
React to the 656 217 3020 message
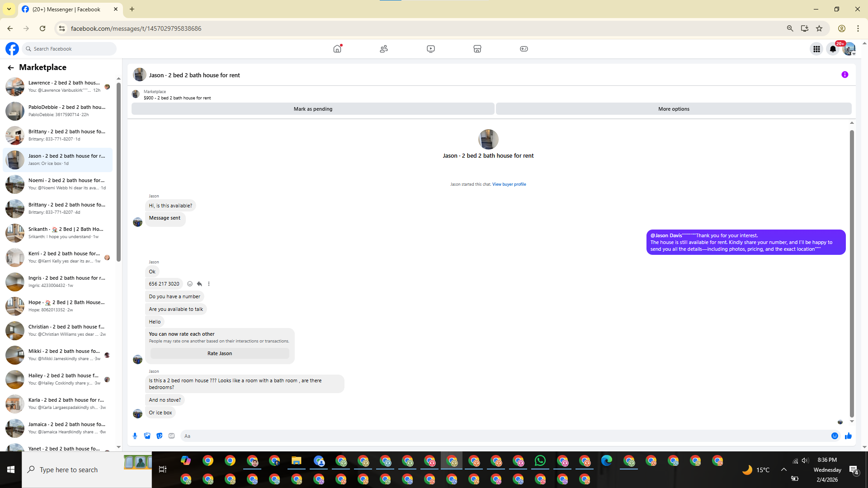[x=190, y=284]
